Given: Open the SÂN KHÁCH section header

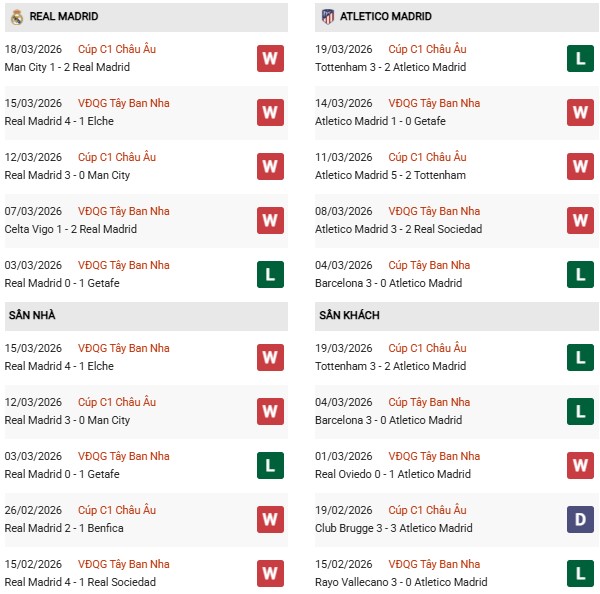Looking at the screenshot, I should pos(348,315).
